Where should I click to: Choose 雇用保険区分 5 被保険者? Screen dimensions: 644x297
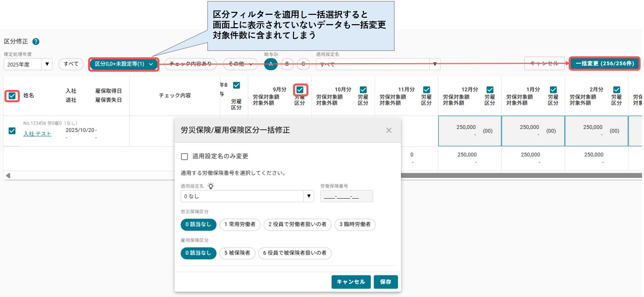pos(238,253)
